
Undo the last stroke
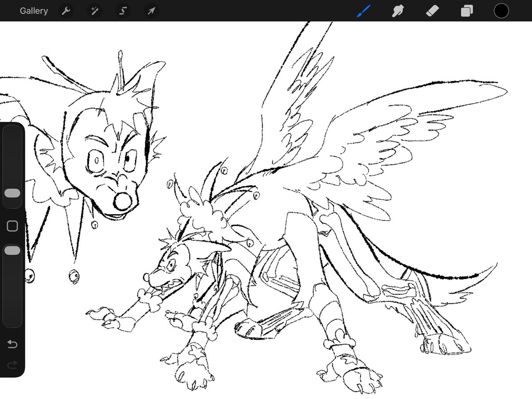coord(12,344)
